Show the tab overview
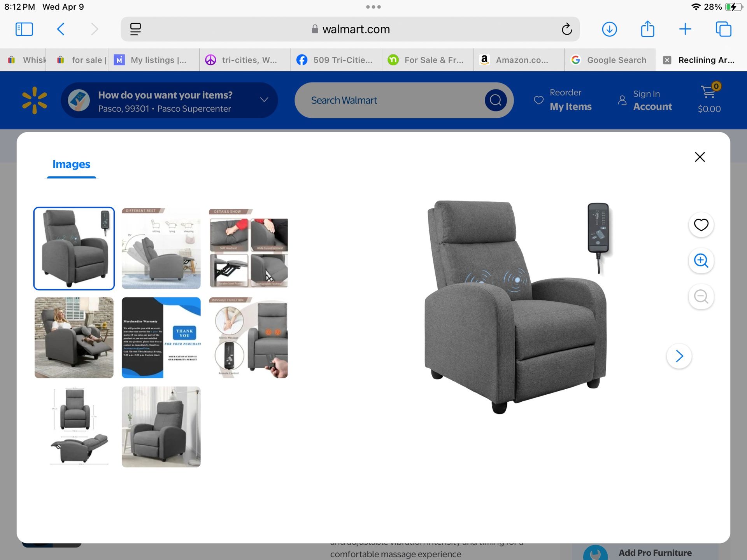Image resolution: width=747 pixels, height=560 pixels. (x=723, y=29)
